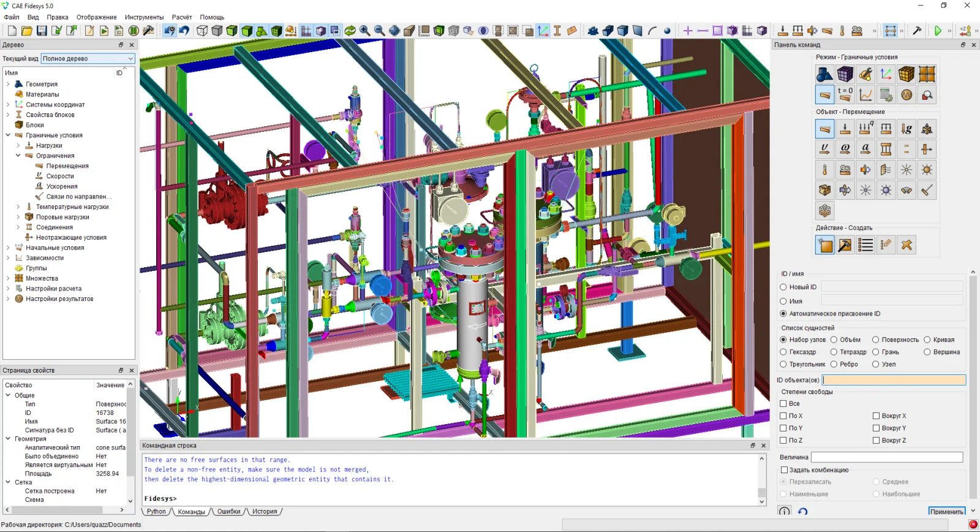Choose the List action icon
This screenshot has width=980, height=532.
click(x=865, y=245)
